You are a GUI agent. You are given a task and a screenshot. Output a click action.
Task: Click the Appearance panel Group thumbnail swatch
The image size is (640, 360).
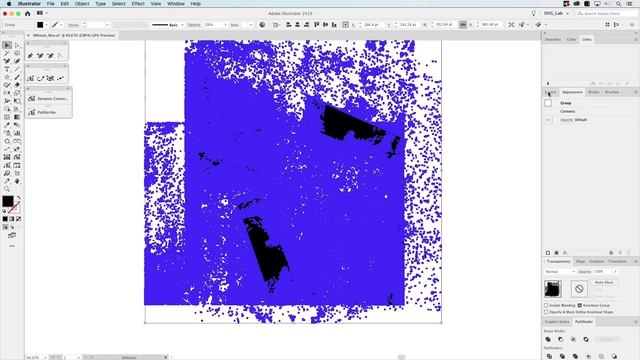pyautogui.click(x=548, y=103)
